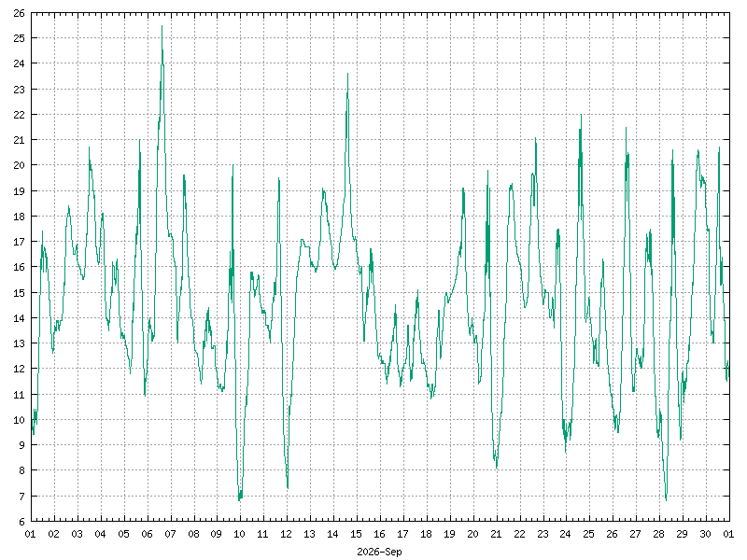Screen dimensions: 747x560
Task: Click x-axis date label '22'
Action: [x=519, y=534]
